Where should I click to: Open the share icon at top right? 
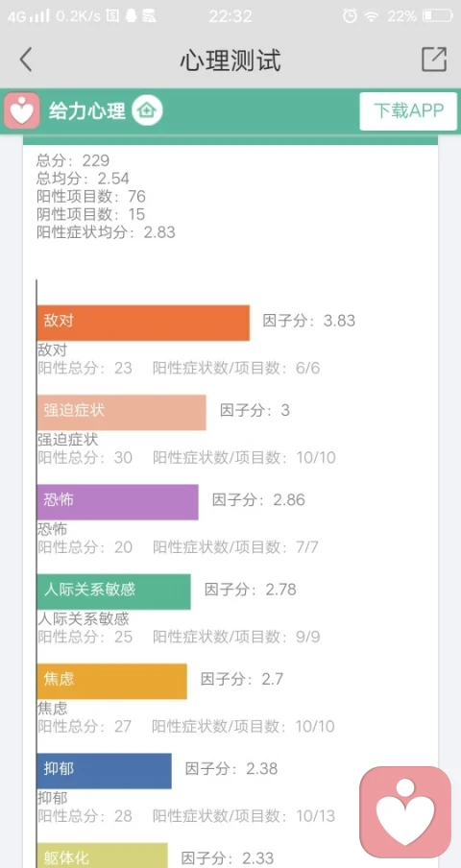tap(434, 60)
